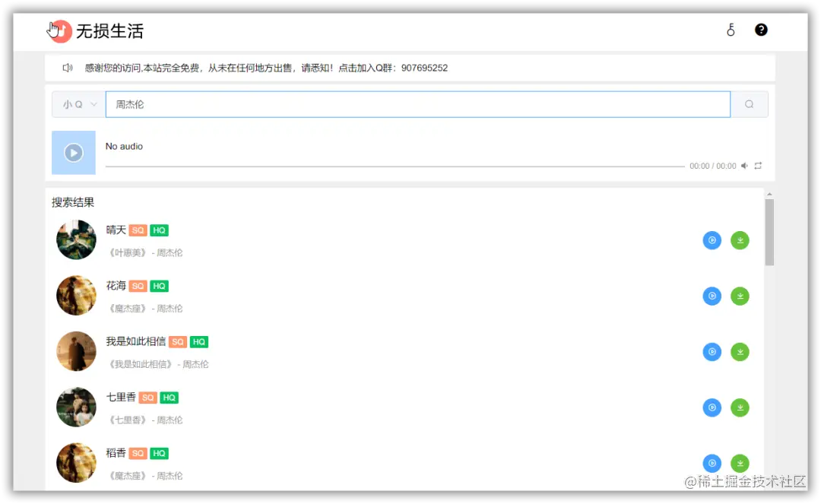Play the song 七里香

[712, 407]
